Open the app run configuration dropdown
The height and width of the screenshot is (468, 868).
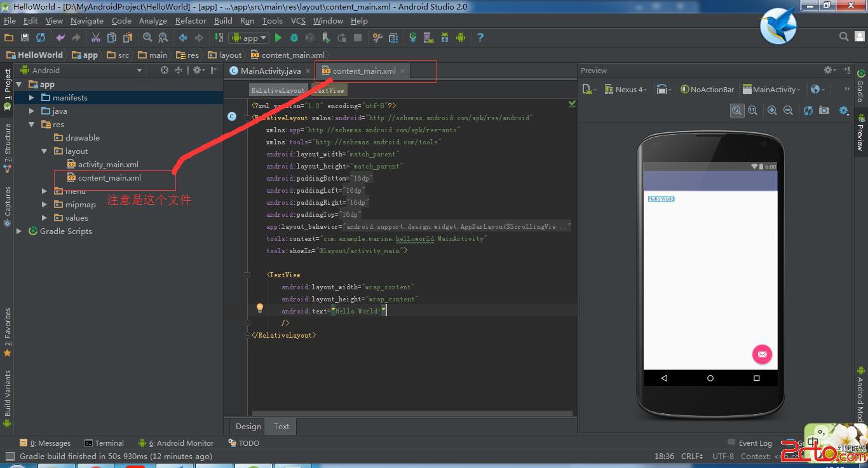click(250, 38)
